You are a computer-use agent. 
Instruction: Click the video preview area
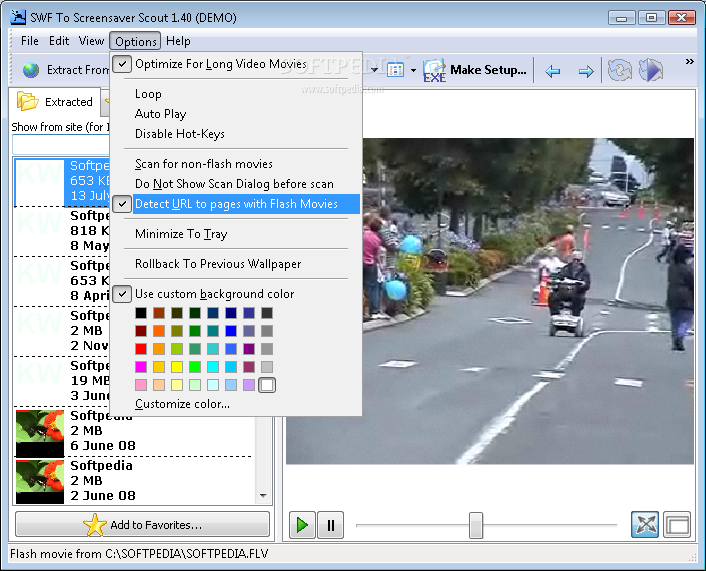tap(489, 301)
